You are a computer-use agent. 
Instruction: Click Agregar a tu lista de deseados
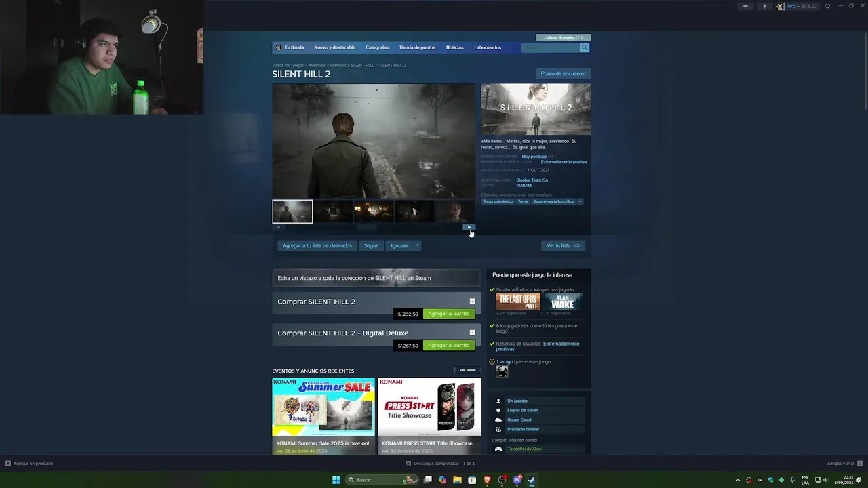coord(317,245)
